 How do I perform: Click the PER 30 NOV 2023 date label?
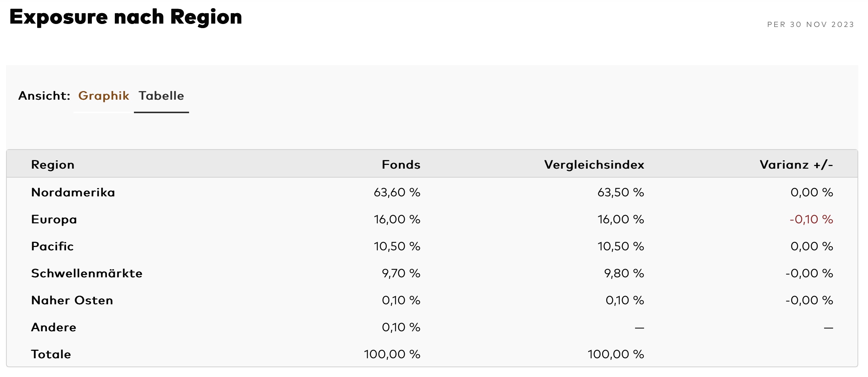tap(810, 24)
